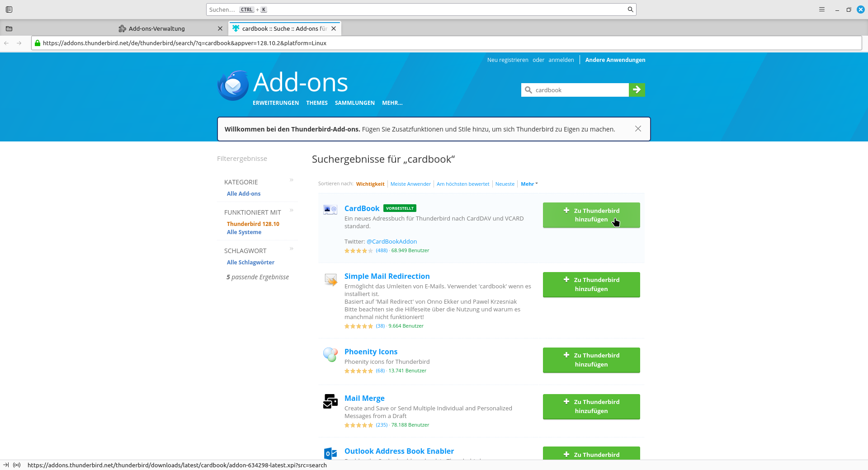The image size is (868, 470).
Task: Open the Thunderbird application hamburger menu
Action: (822, 9)
